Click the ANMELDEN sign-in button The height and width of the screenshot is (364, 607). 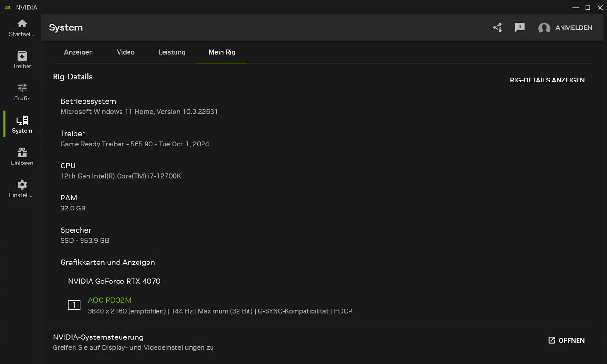coord(574,28)
